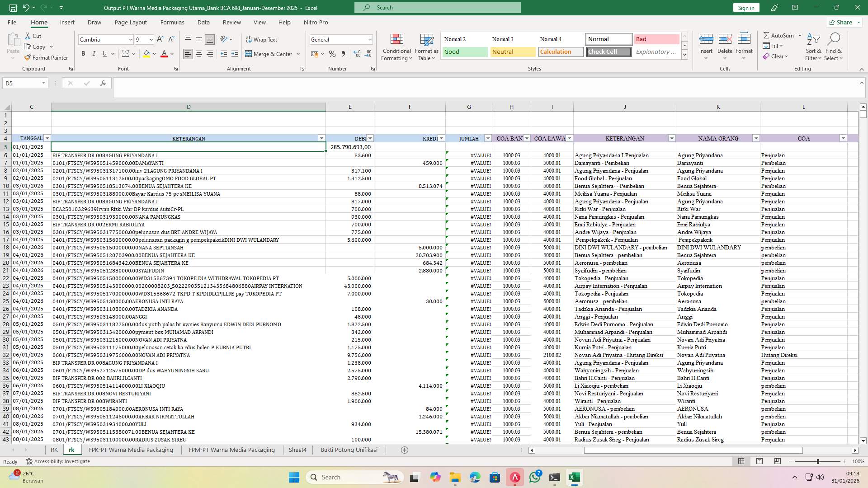
Task: Apply bold formatting to selected cell
Action: [83, 53]
